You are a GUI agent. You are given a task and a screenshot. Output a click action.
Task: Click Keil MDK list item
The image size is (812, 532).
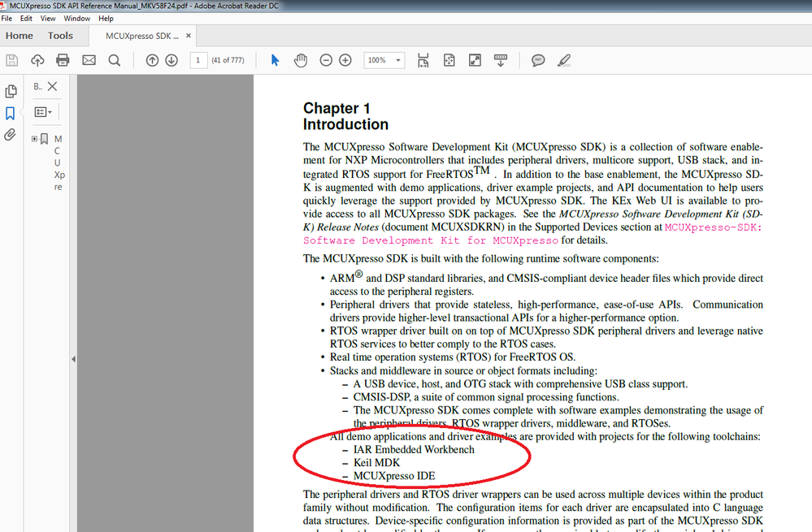[376, 463]
